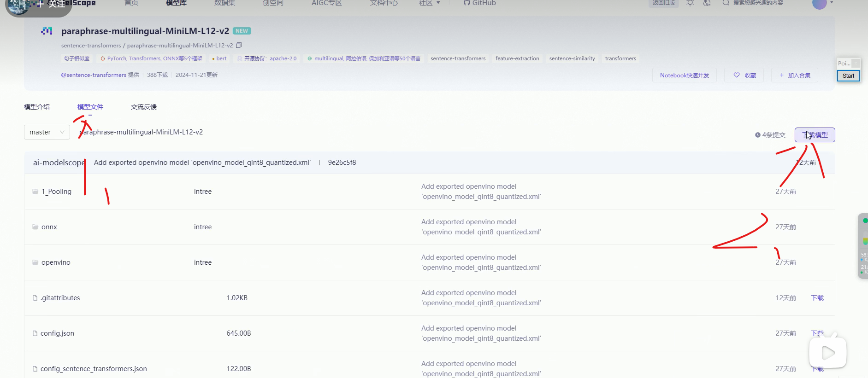The image size is (868, 378).
Task: Click the feature-extraction tag
Action: [517, 58]
